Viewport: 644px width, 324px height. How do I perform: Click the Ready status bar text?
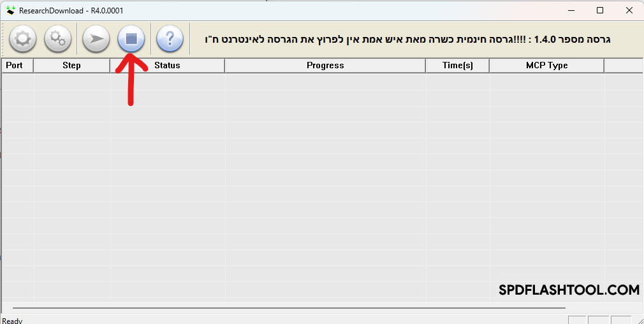coord(13,320)
